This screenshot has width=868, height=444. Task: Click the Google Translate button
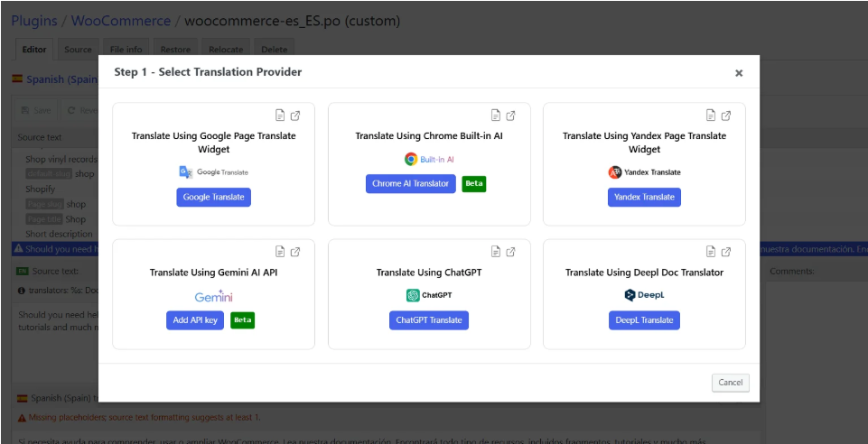point(214,198)
